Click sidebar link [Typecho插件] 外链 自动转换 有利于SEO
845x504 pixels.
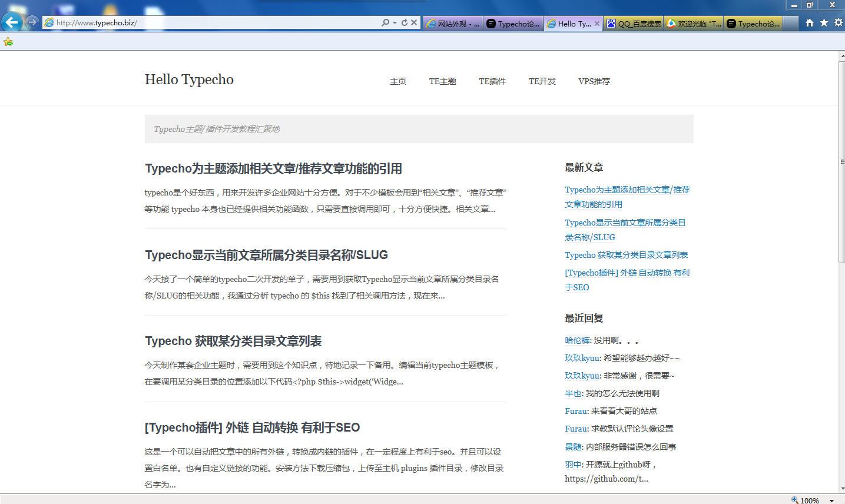(627, 280)
